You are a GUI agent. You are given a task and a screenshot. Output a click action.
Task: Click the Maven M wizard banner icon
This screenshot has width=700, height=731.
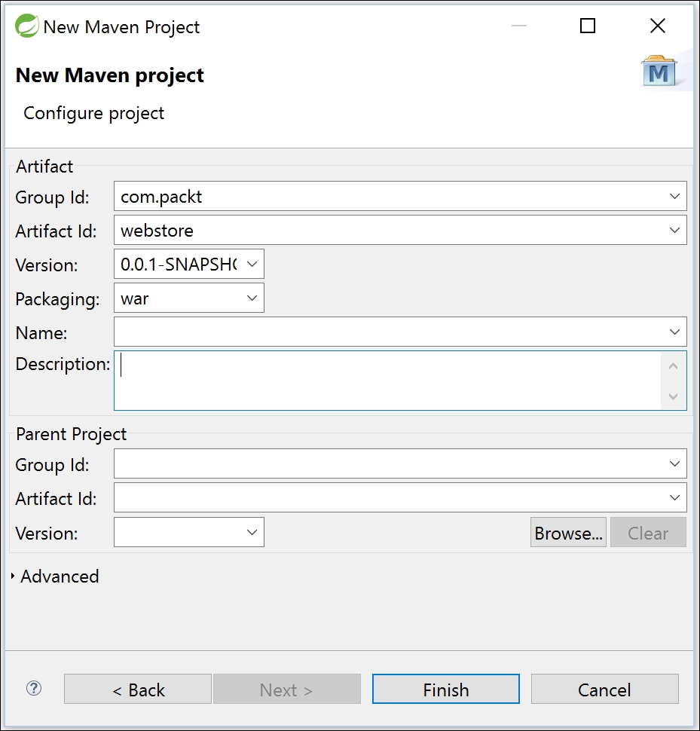tap(659, 72)
